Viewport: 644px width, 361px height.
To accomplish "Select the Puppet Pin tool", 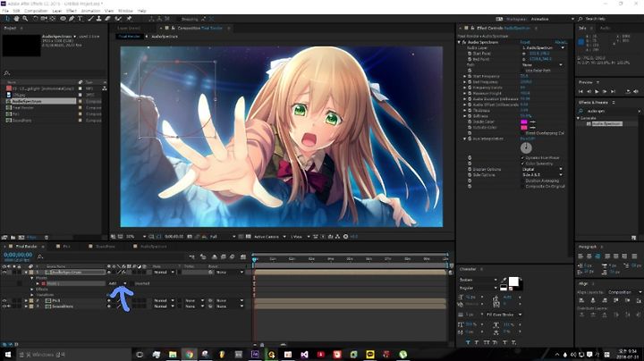I will (x=129, y=19).
